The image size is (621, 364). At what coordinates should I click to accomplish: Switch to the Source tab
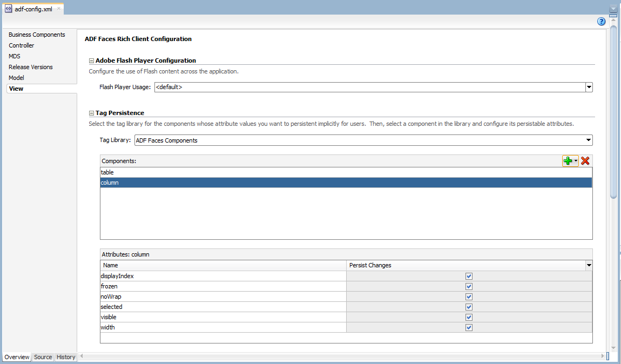(x=43, y=357)
